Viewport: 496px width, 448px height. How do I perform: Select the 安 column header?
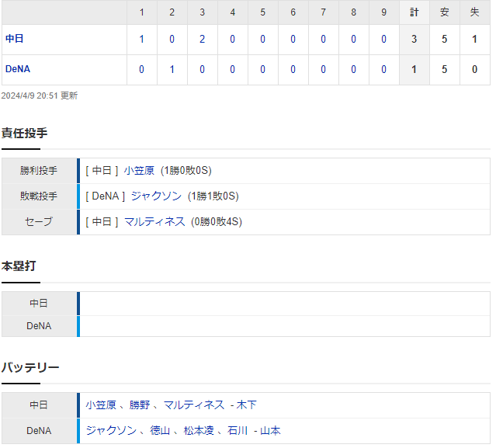click(445, 12)
